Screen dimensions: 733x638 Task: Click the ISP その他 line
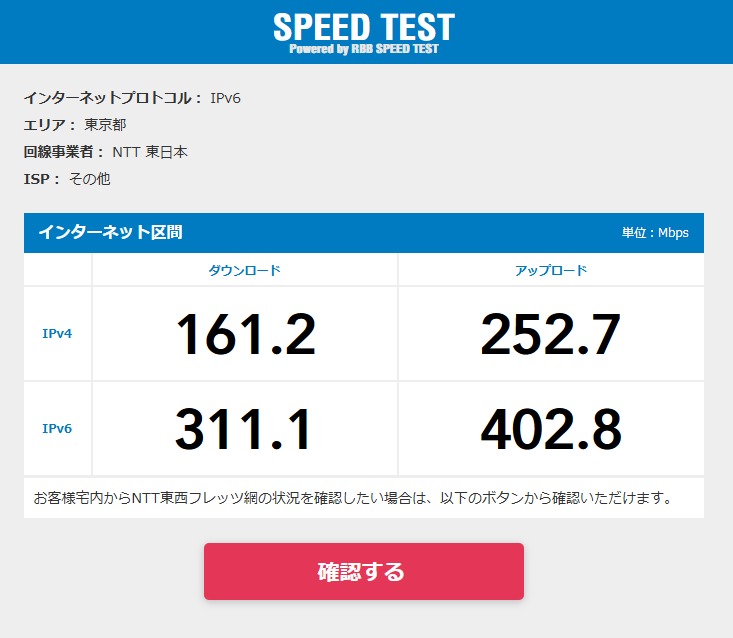[x=67, y=179]
